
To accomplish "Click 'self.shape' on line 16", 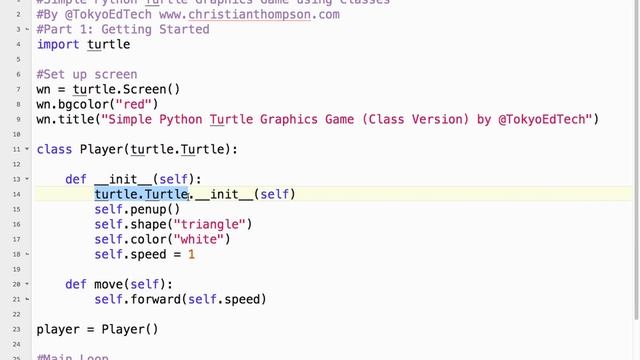I will [130, 224].
